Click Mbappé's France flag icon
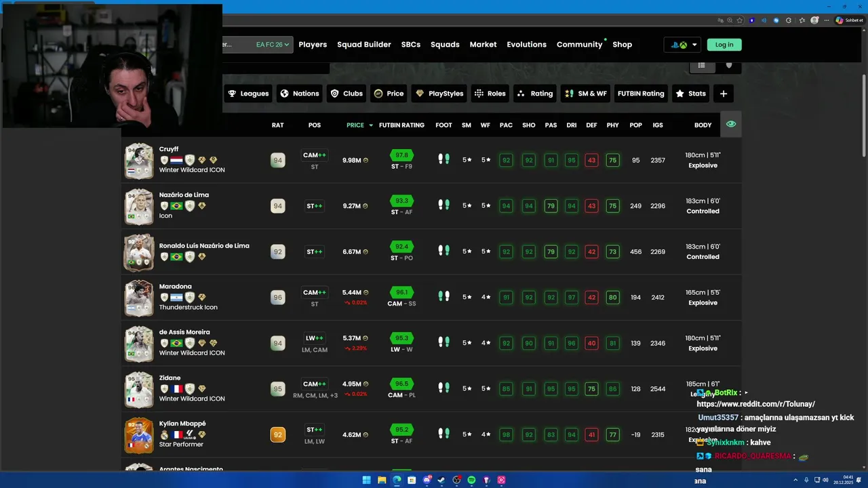The image size is (868, 488). [176, 434]
